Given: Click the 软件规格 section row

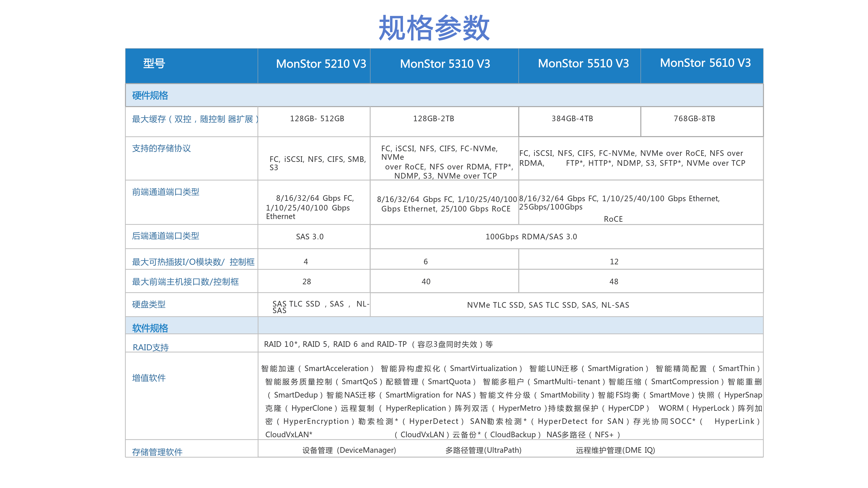Looking at the screenshot, I should tap(444, 325).
